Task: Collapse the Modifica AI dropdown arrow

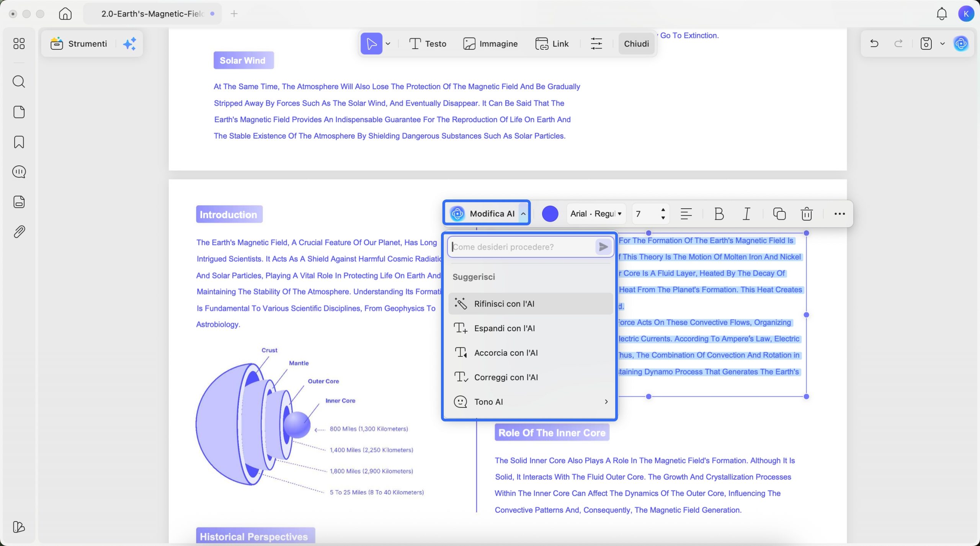Action: click(x=523, y=214)
